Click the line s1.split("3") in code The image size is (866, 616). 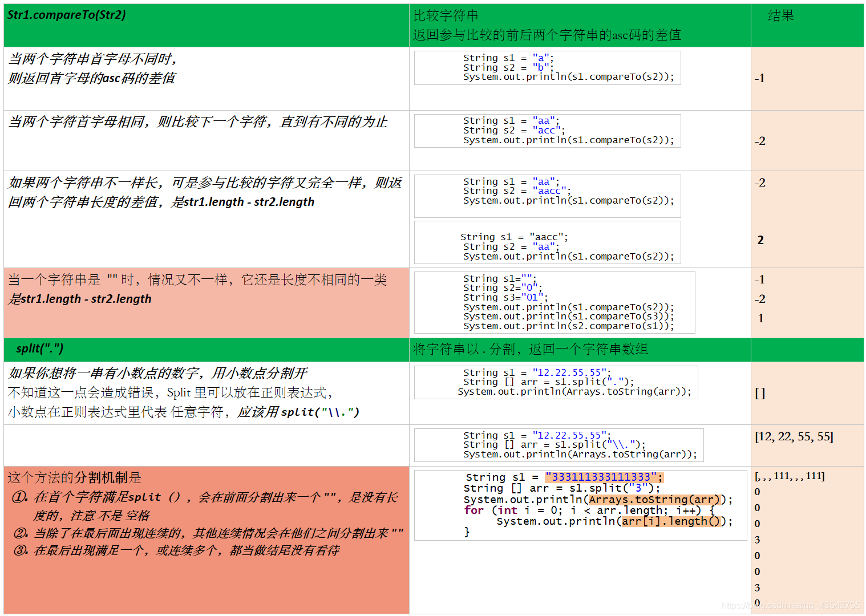(562, 488)
